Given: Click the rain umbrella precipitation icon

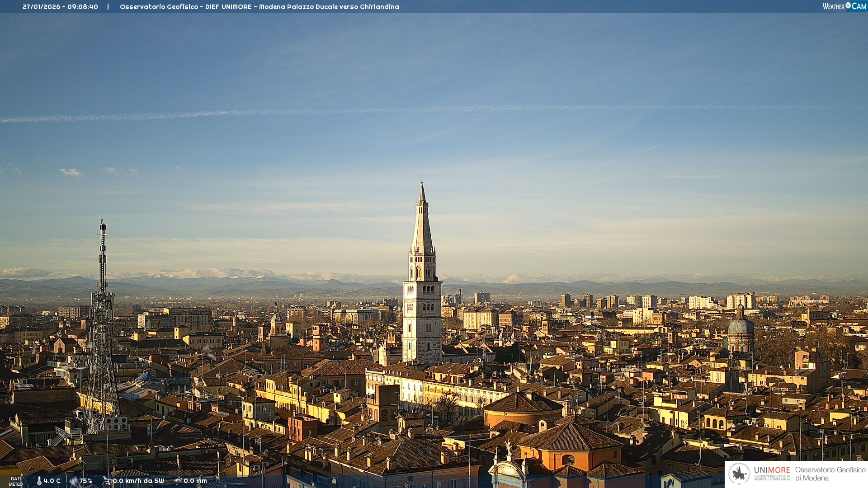Looking at the screenshot, I should [x=178, y=481].
